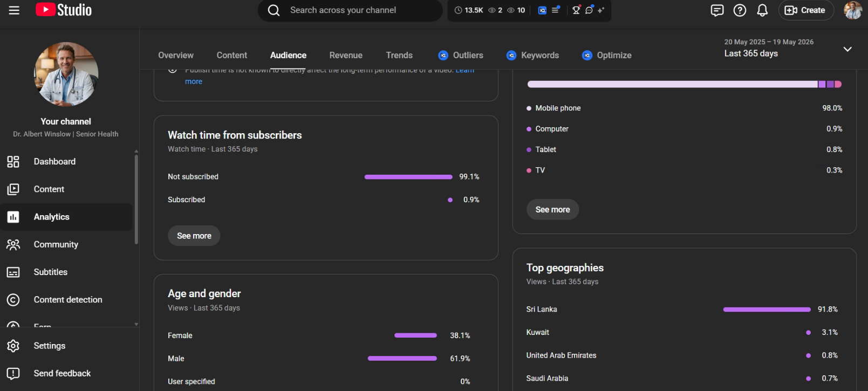Open the blue extension icon in the top toolbar
868x391 pixels.
[x=542, y=10]
